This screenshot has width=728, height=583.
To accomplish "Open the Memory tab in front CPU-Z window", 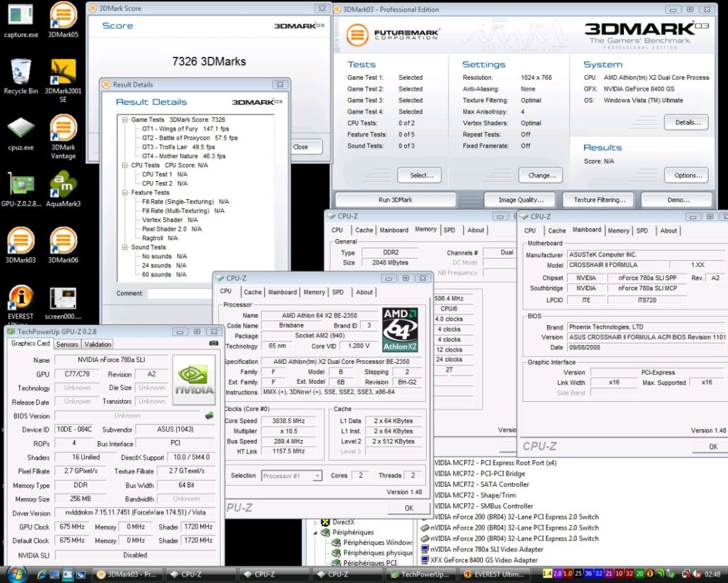I will 314,292.
